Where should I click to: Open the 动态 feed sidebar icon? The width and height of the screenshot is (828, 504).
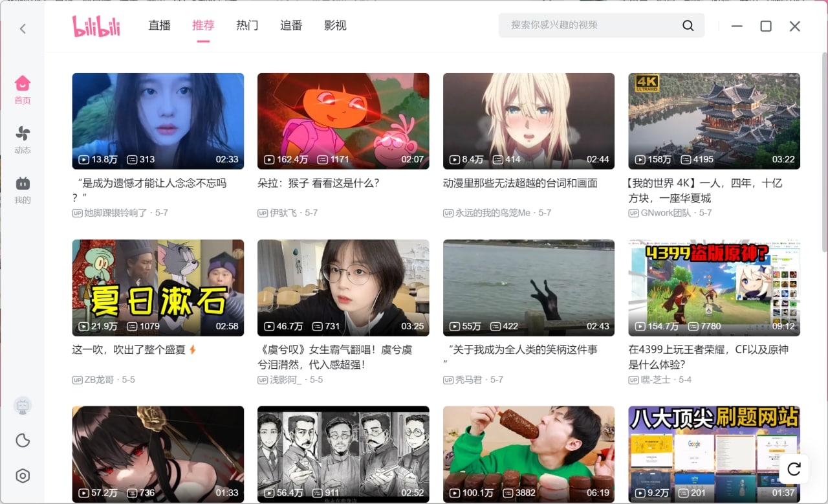pos(23,139)
